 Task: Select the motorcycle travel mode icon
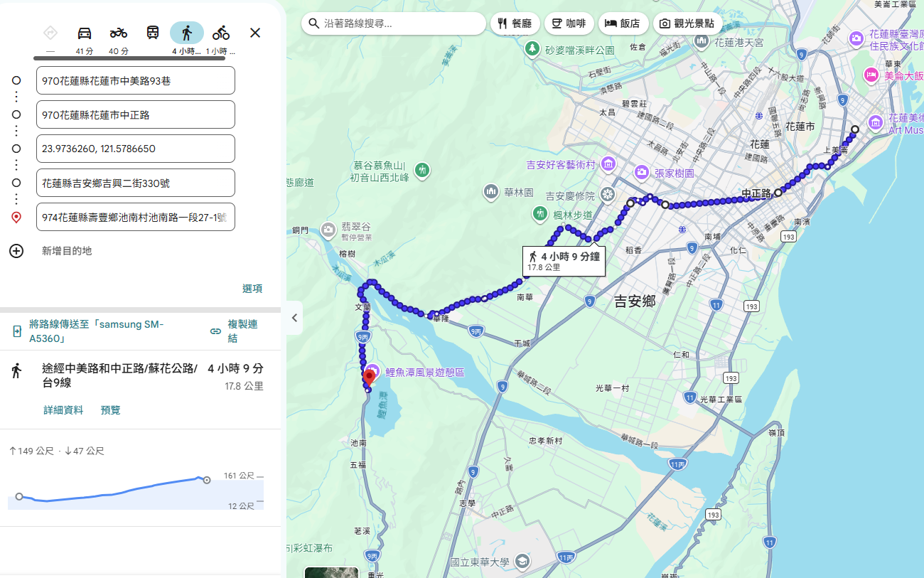tap(119, 33)
